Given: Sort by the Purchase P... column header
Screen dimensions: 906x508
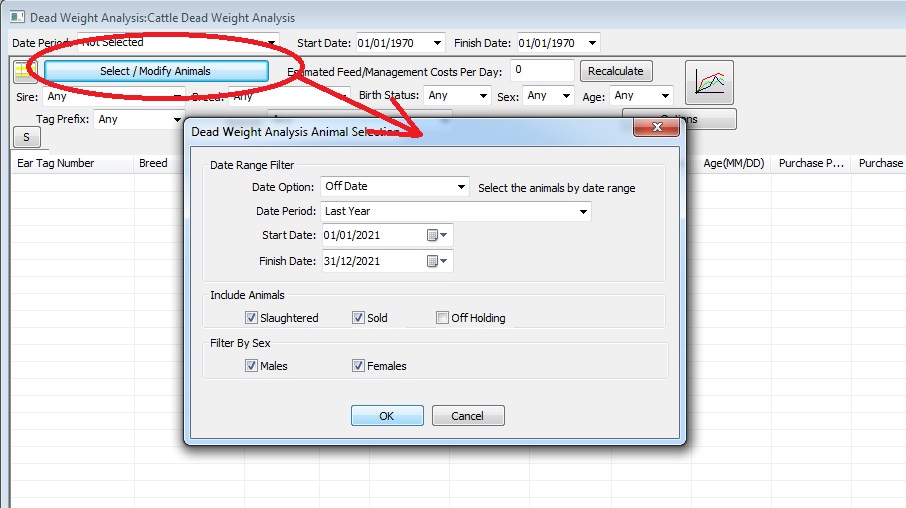Looking at the screenshot, I should click(x=811, y=164).
